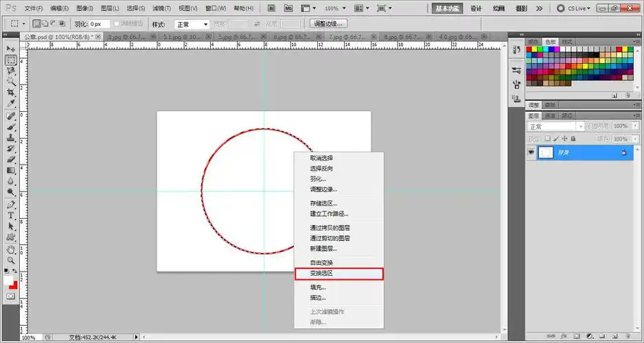The height and width of the screenshot is (343, 644).
Task: Pick the Eyedropper tool
Action: tap(11, 104)
